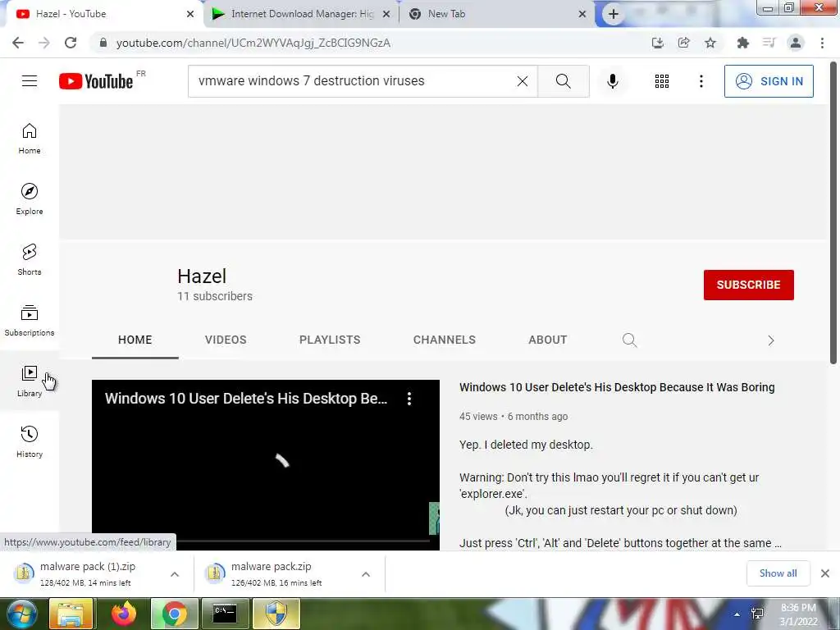The image size is (840, 630).
Task: View site security lock info
Action: point(103,43)
